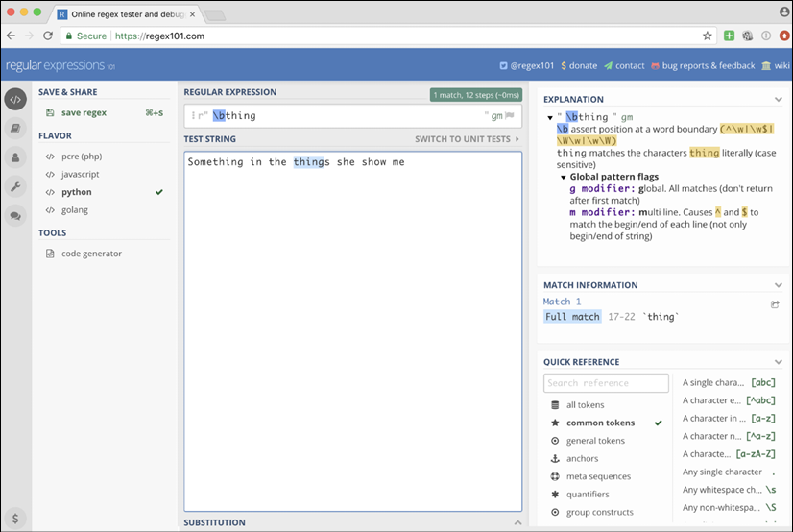Click the regex flags flag icon
The height and width of the screenshot is (532, 793).
click(x=510, y=115)
